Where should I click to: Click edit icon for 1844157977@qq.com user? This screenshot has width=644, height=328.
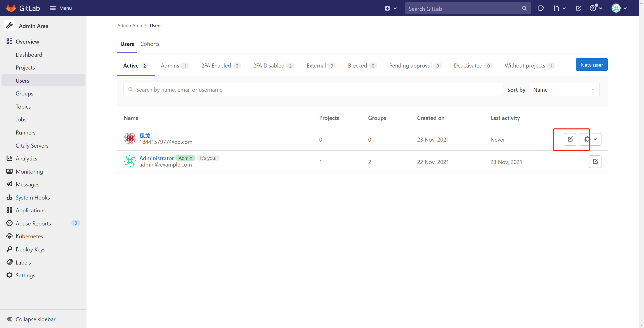point(570,139)
